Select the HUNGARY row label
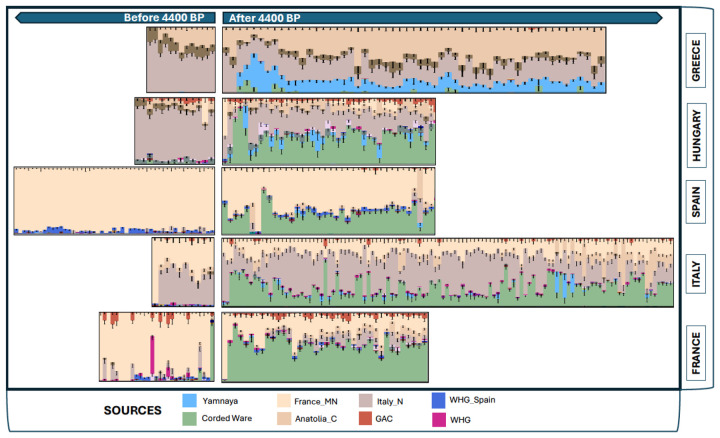The width and height of the screenshot is (720, 438). click(695, 130)
